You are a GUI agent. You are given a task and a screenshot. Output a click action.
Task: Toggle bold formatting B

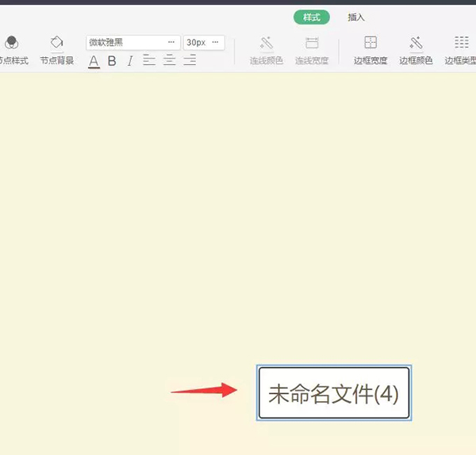(x=112, y=61)
